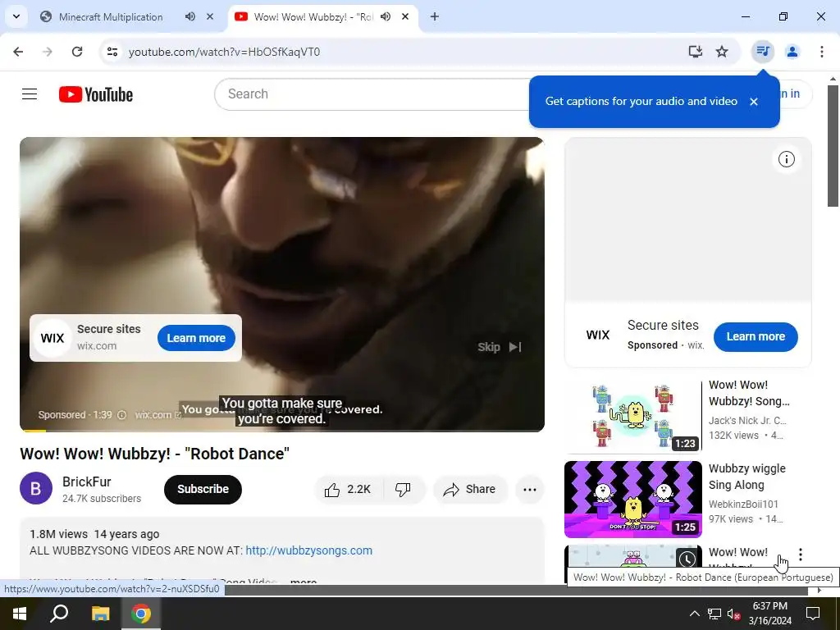This screenshot has height=630, width=840.
Task: Subscribe to the BrickFur channel
Action: coord(203,489)
